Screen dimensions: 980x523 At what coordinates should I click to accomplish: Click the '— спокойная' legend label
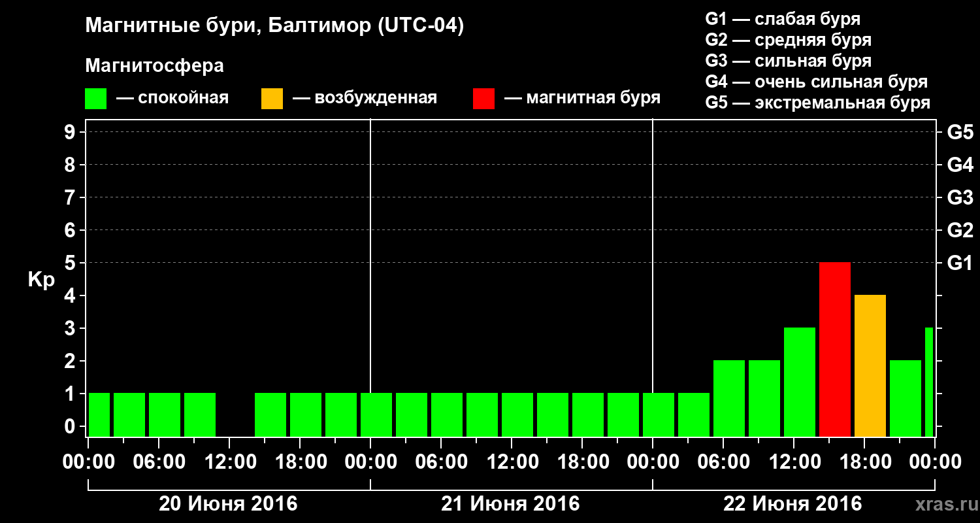tap(172, 99)
